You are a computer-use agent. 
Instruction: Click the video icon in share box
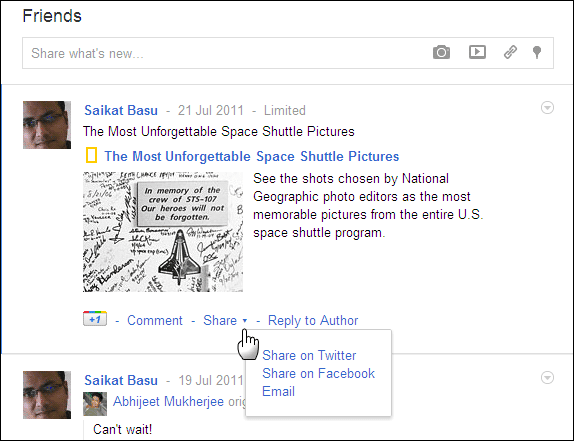click(x=477, y=52)
